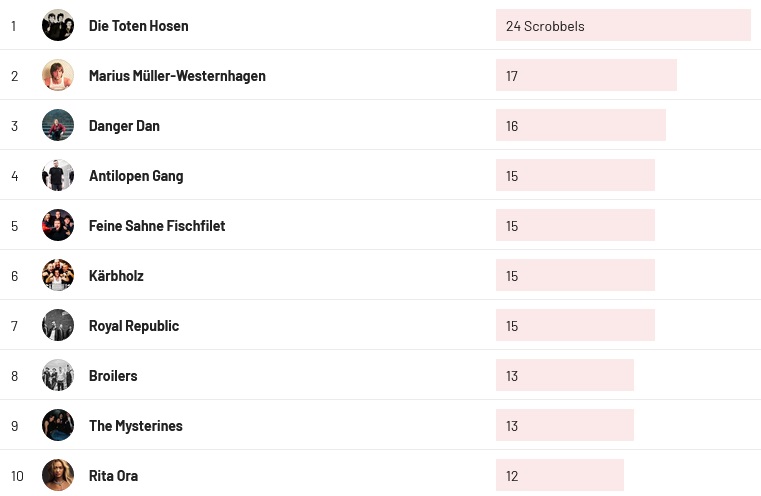This screenshot has width=761, height=496.
Task: Select Marius Müller-Westernhagen's 17 scrobble bar
Action: (x=586, y=76)
